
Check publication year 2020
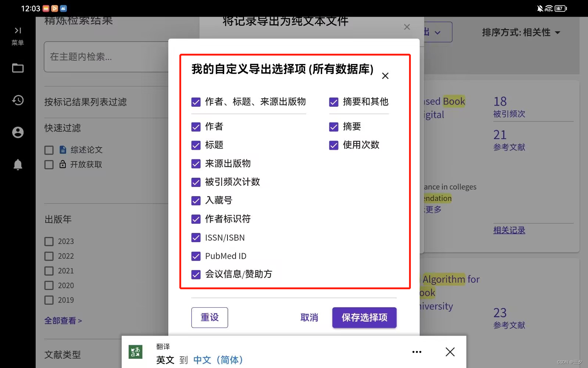click(49, 286)
